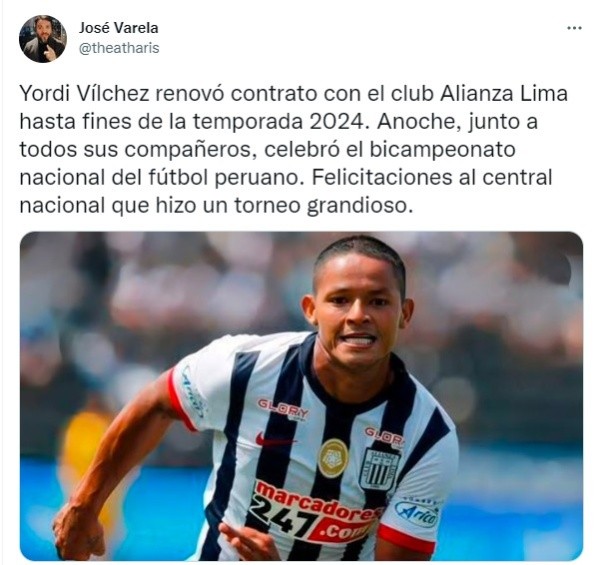The height and width of the screenshot is (565, 600).
Task: Click the Glory sponsor logo on chest
Action: click(283, 409)
